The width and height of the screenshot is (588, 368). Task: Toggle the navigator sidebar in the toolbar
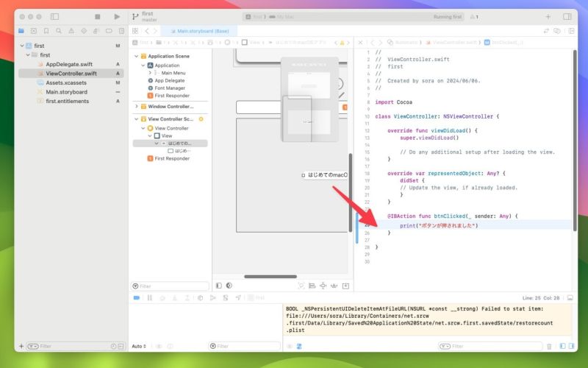54,16
